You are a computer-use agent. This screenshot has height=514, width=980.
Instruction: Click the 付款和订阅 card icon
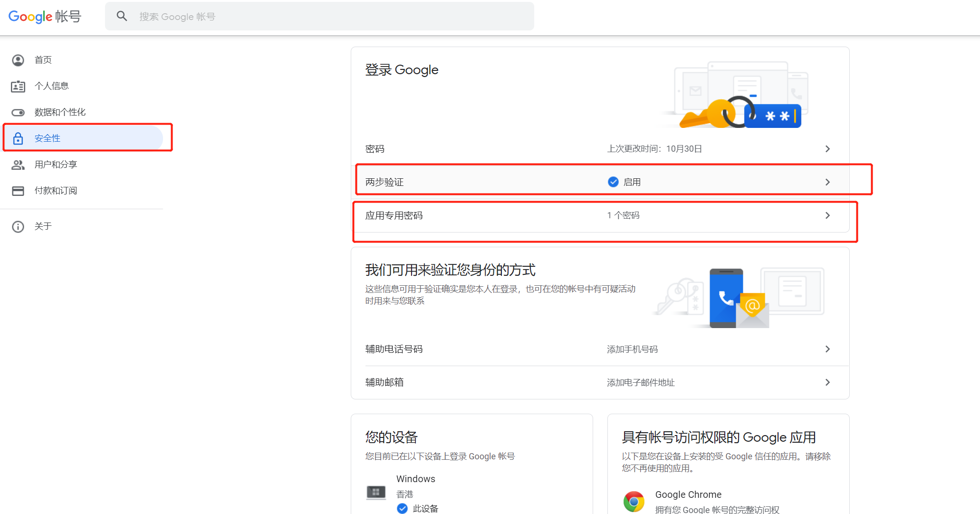(18, 191)
